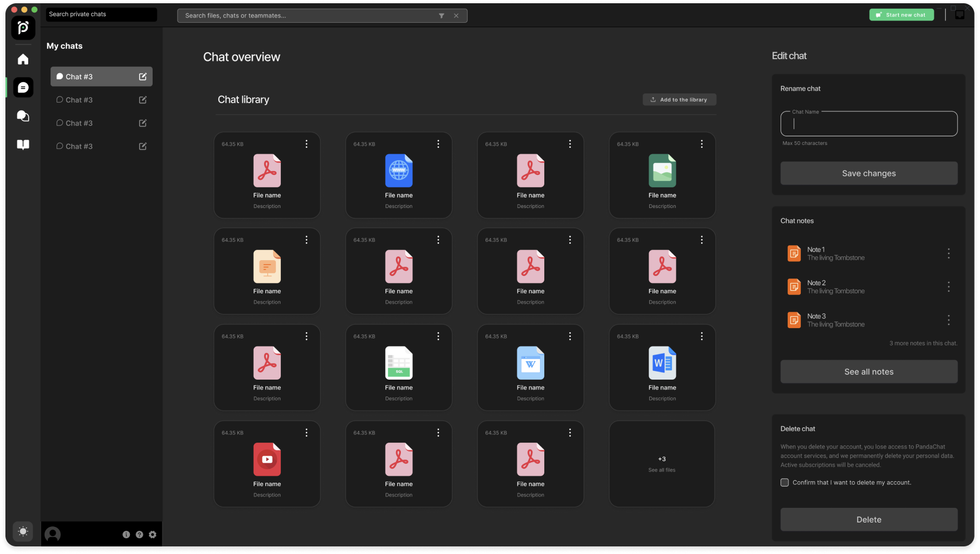The image size is (980, 554).
Task: Click the Delete button
Action: click(x=869, y=520)
